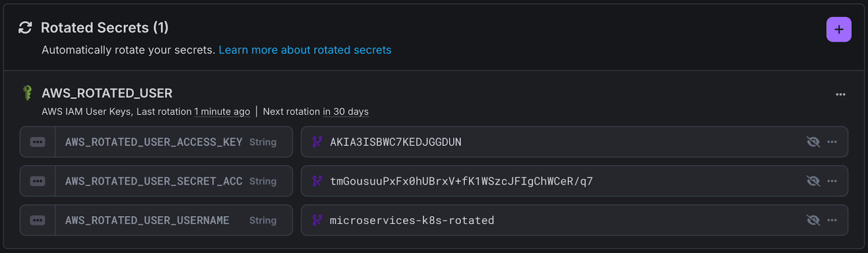Toggle visibility of the secret access key value
868x253 pixels.
click(x=813, y=181)
